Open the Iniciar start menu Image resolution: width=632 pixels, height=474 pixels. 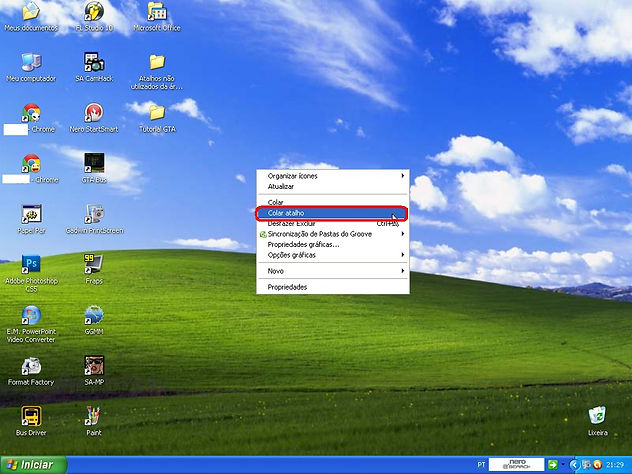click(x=33, y=465)
